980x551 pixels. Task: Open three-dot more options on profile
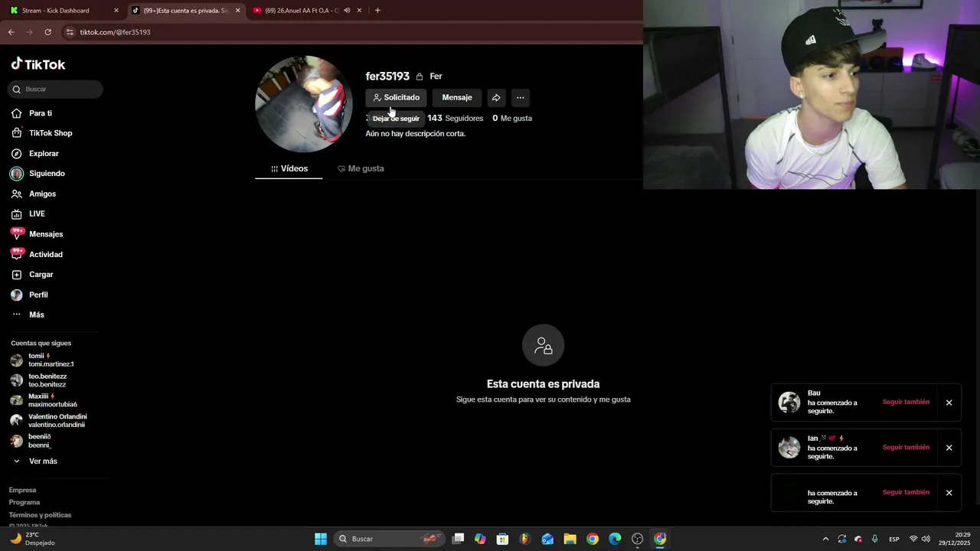(x=521, y=98)
